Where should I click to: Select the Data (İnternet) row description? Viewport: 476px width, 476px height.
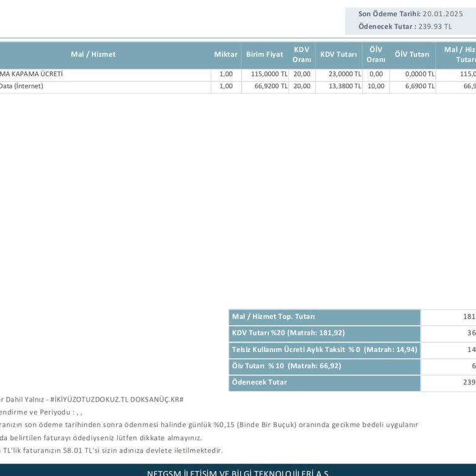pyautogui.click(x=22, y=86)
